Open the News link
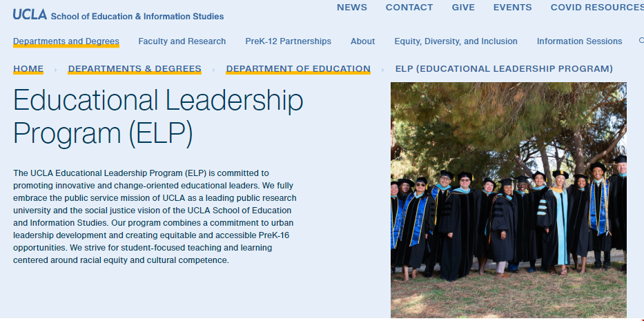 (352, 8)
